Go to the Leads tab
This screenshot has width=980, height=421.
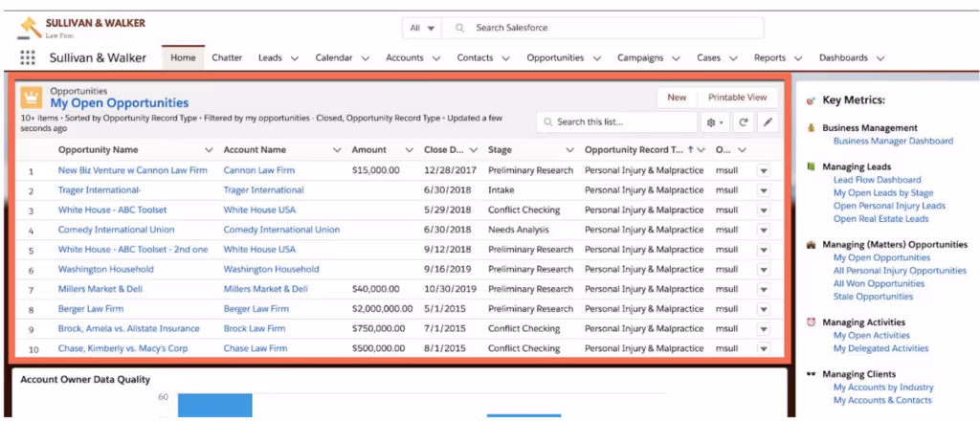pyautogui.click(x=270, y=57)
